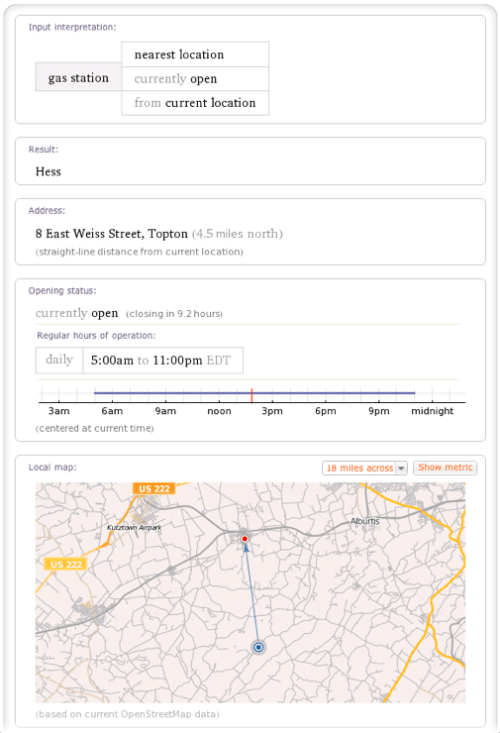Open the '18 miles across' map size dropdown
Image resolution: width=500 pixels, height=733 pixels.
pos(364,468)
